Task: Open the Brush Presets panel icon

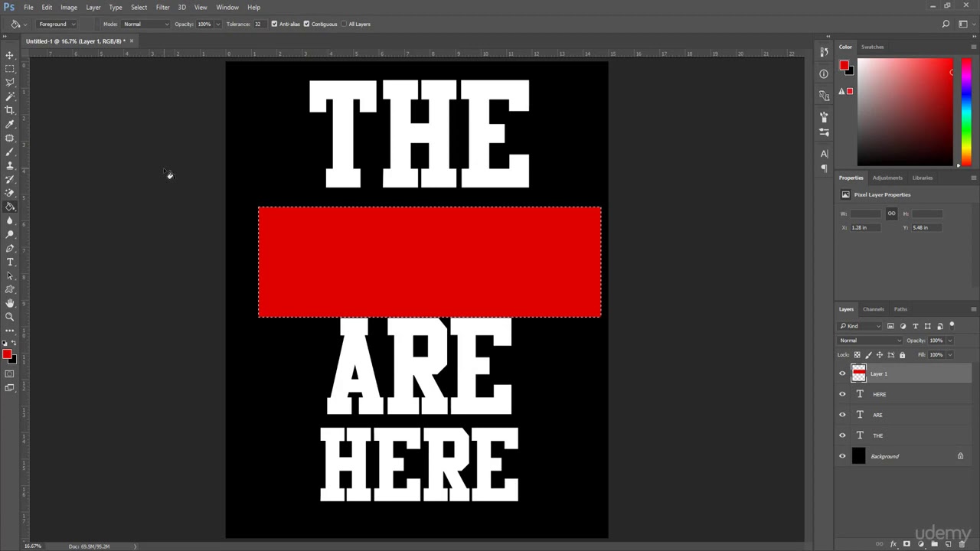Action: click(824, 132)
